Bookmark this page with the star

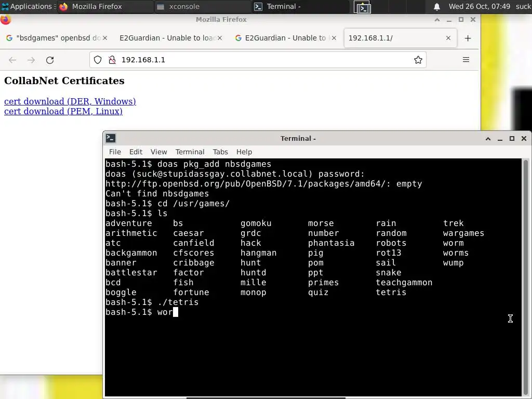click(418, 60)
